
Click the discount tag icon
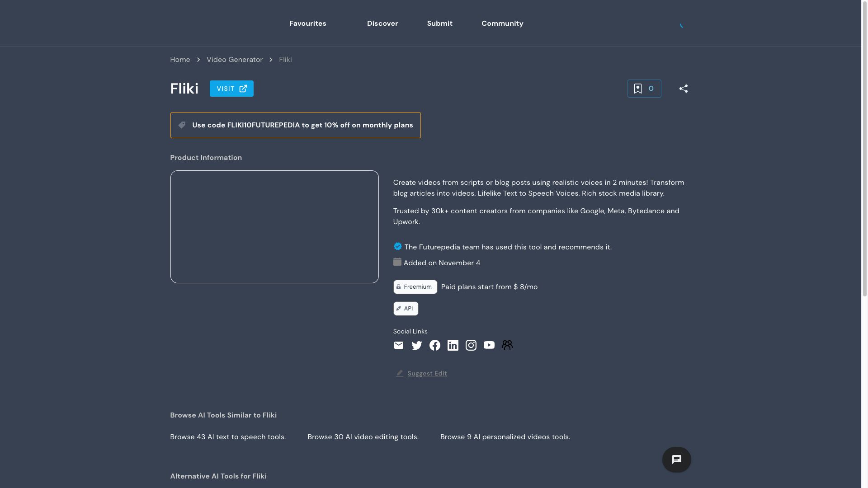(x=182, y=125)
